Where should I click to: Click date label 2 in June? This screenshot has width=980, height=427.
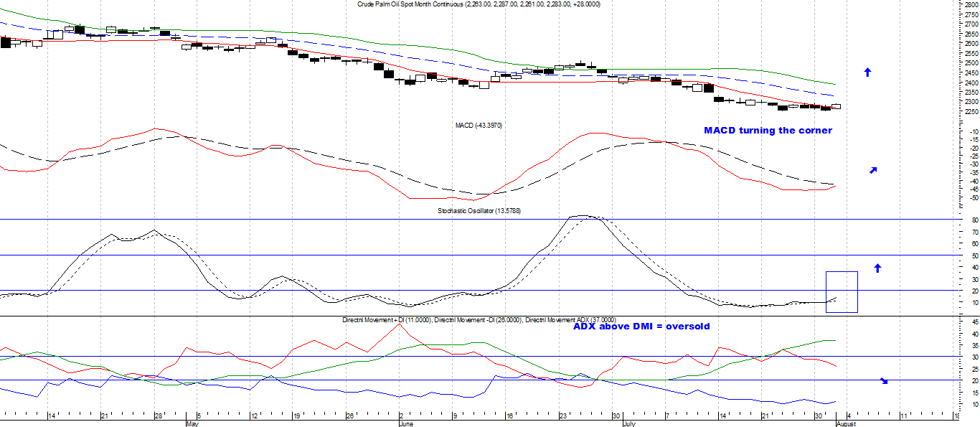click(x=401, y=416)
